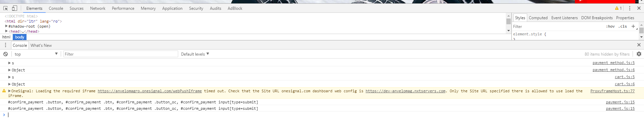644x130 pixels.
Task: Open the Audits tab
Action: 215,8
